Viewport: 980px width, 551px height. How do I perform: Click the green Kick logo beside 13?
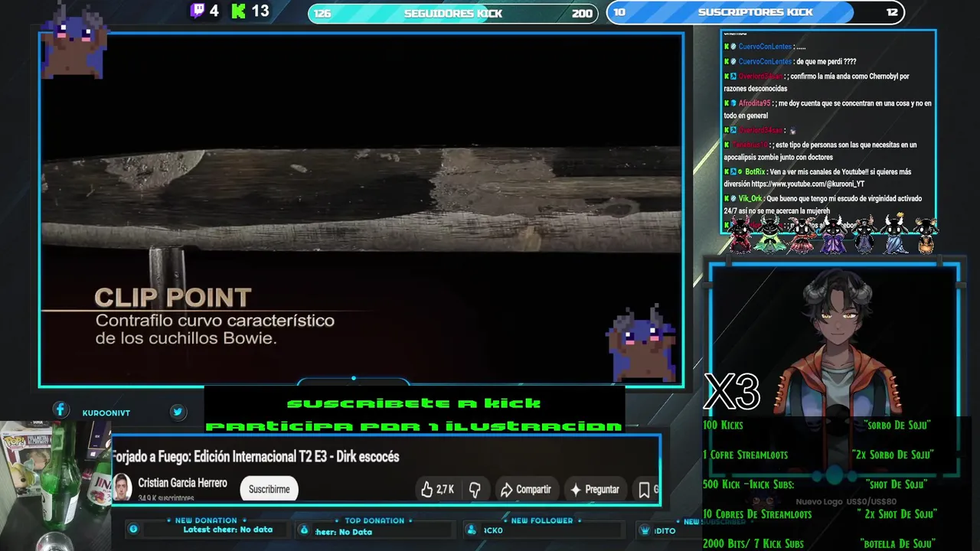click(x=239, y=11)
